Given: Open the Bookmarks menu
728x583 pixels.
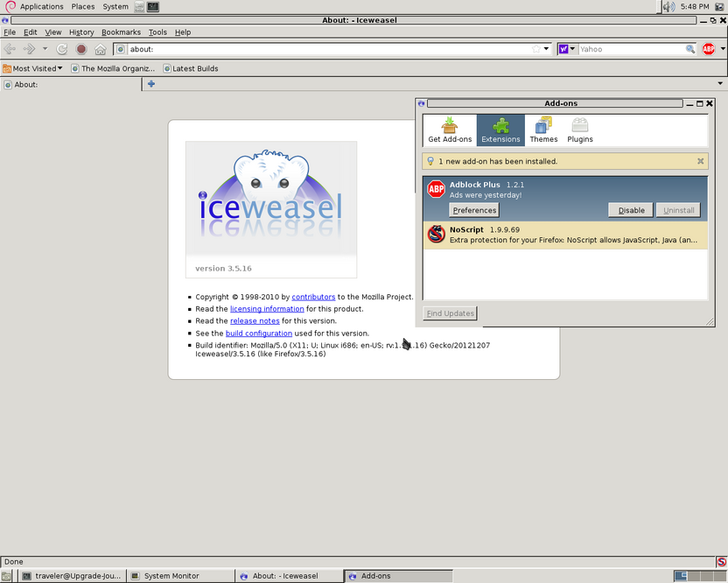Looking at the screenshot, I should [121, 32].
